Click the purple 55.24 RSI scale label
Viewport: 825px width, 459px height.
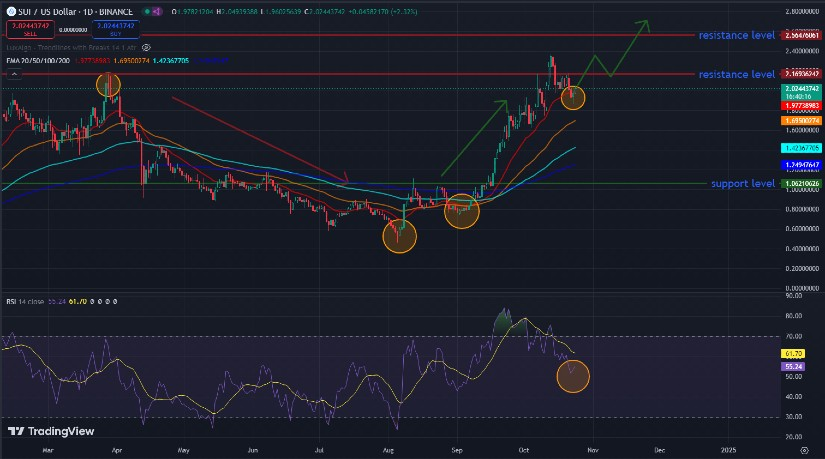793,366
